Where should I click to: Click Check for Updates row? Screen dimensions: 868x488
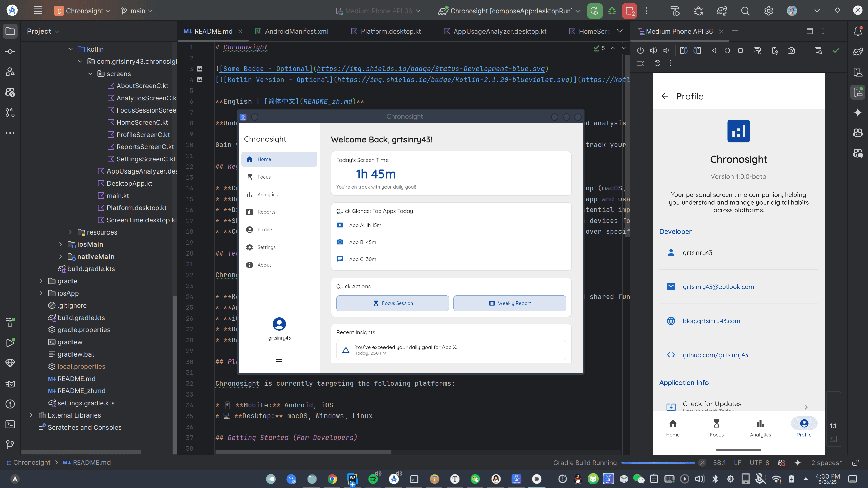pos(738,405)
